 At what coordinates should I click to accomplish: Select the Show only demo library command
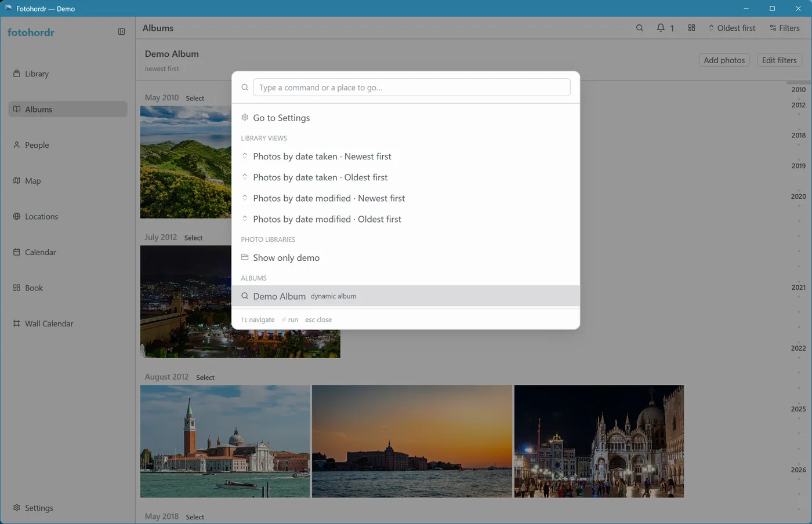coord(405,258)
